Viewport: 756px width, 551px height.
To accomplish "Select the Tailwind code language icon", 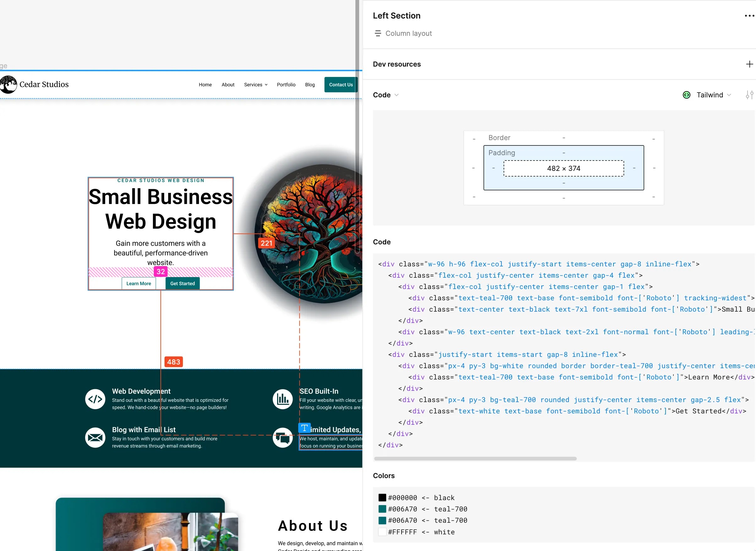I will [x=687, y=95].
